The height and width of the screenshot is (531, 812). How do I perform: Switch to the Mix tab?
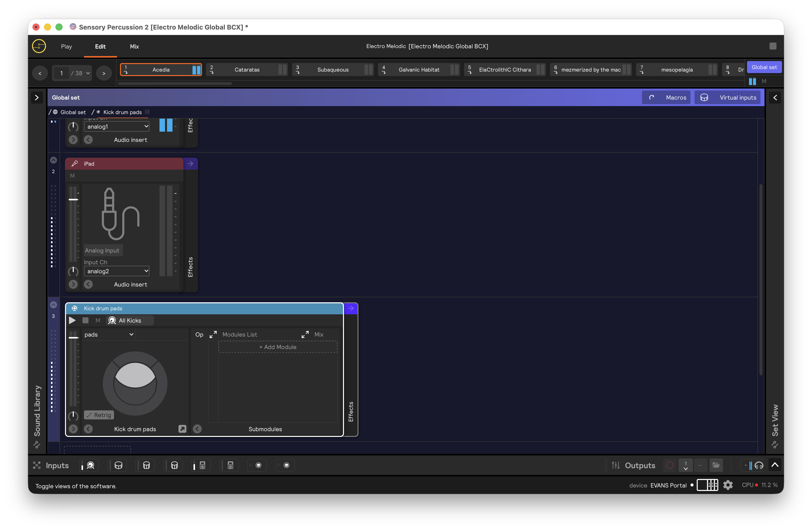(x=134, y=47)
